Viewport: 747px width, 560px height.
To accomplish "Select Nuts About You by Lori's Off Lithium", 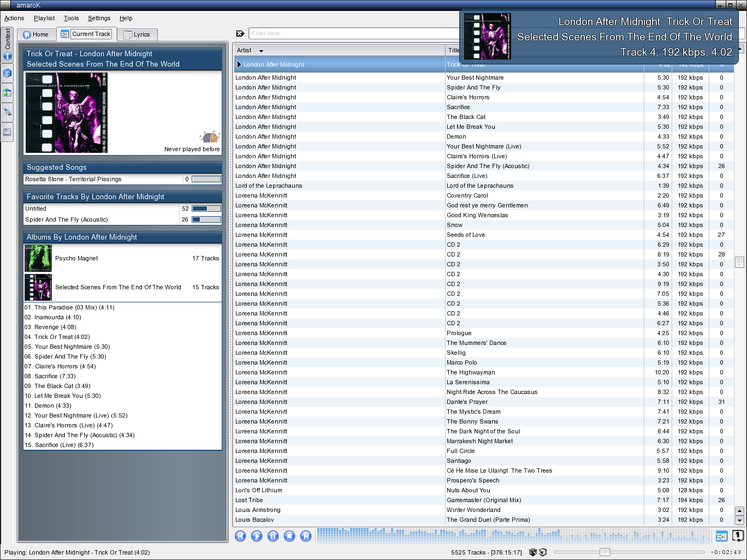I will click(484, 490).
